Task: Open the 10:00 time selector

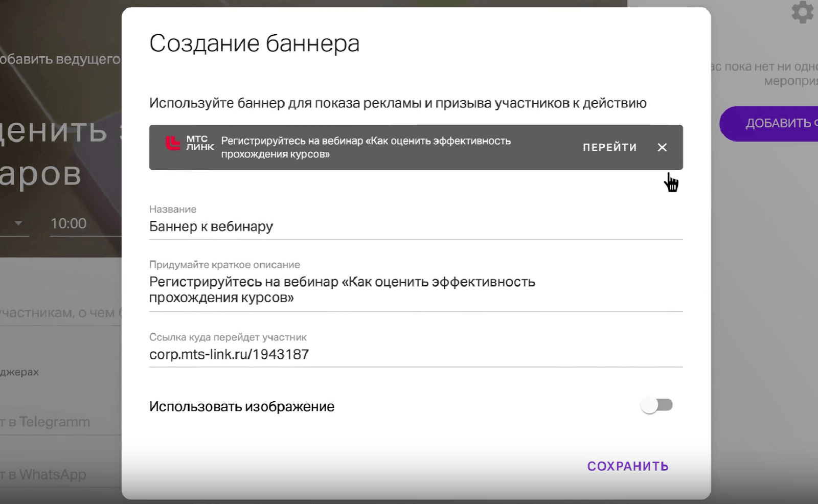Action: [69, 223]
